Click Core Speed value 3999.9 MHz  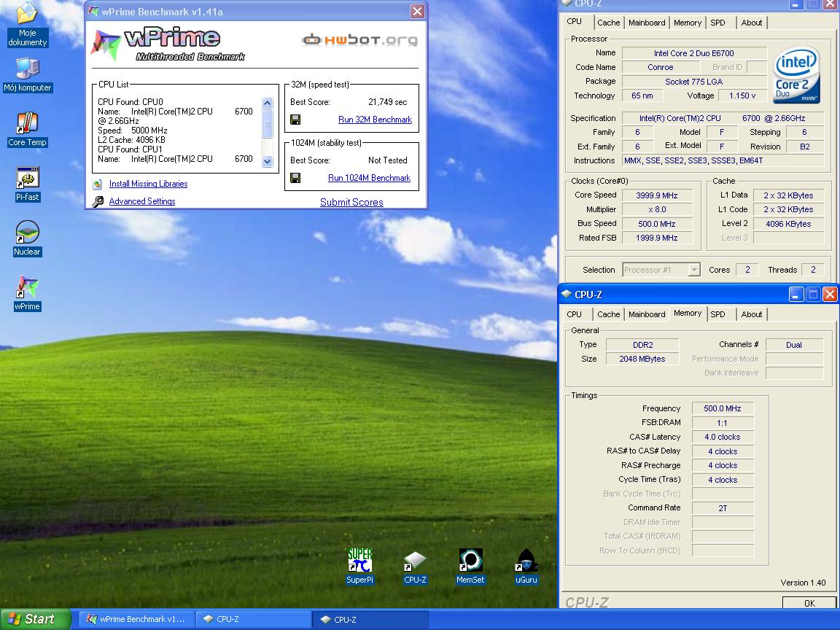click(x=657, y=195)
